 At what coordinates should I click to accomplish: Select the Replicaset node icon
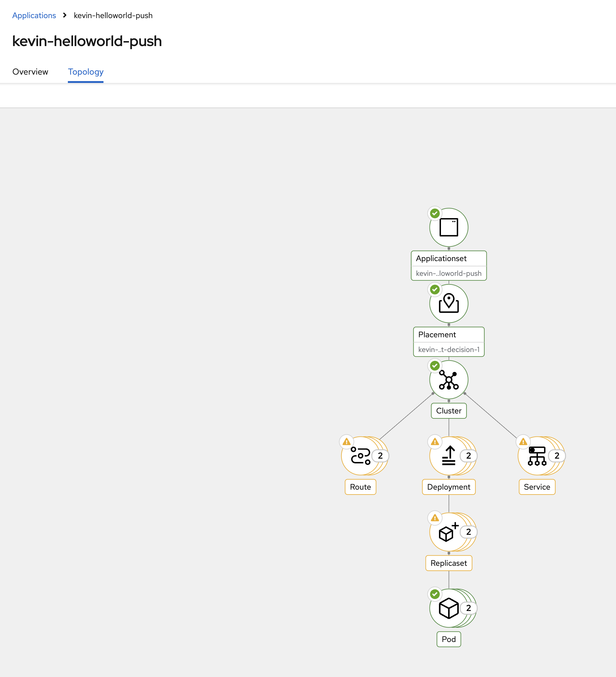(447, 532)
